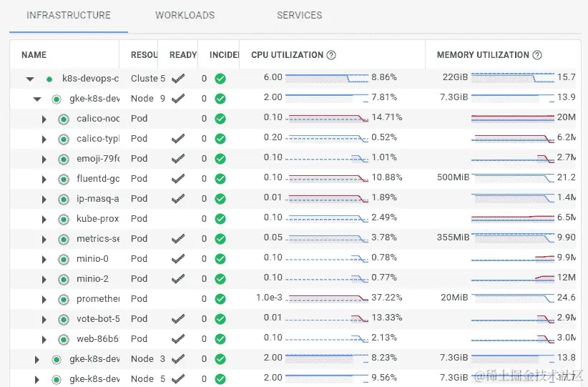Click the ready checkmark for minio-0
Image resolution: width=588 pixels, height=387 pixels.
point(178,259)
